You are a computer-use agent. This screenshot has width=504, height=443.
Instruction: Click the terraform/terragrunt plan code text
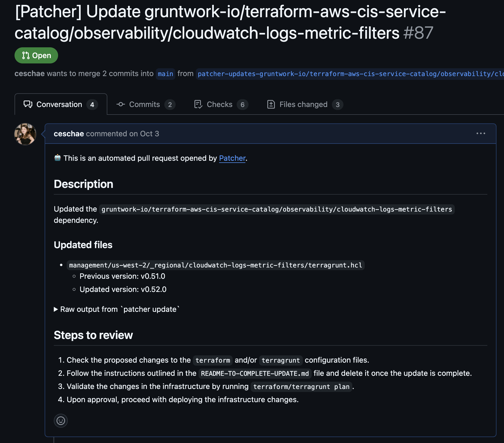[x=301, y=387]
